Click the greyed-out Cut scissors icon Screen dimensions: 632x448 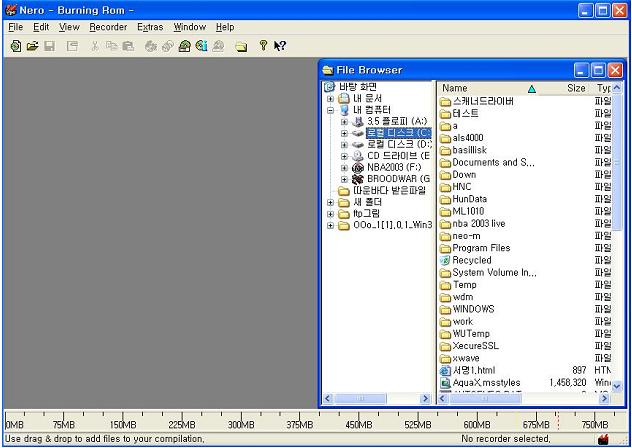pyautogui.click(x=95, y=46)
